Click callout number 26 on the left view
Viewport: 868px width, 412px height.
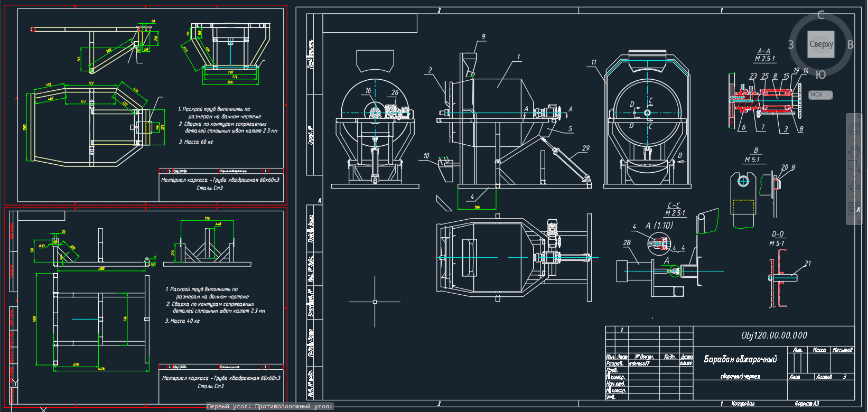(395, 92)
